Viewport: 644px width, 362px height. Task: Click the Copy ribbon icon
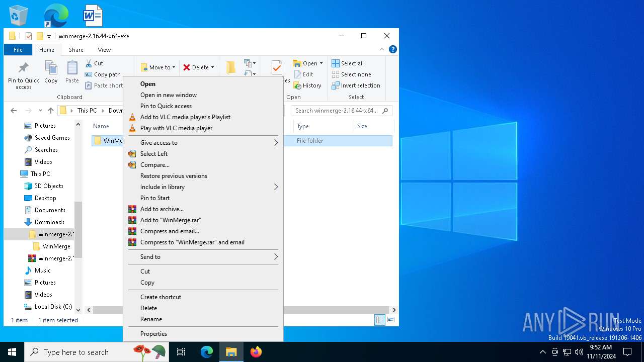pyautogui.click(x=51, y=72)
